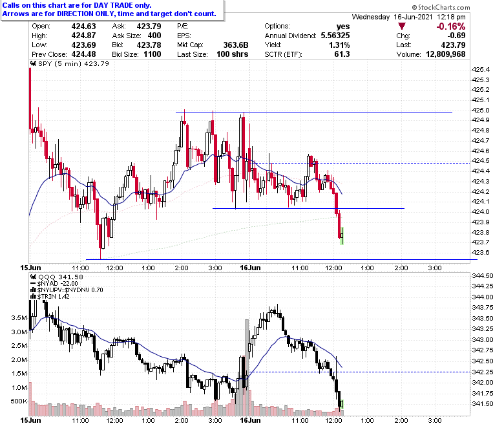Click the Ask Size value 400
Image resolution: width=504 pixels, height=426 pixels.
154,36
